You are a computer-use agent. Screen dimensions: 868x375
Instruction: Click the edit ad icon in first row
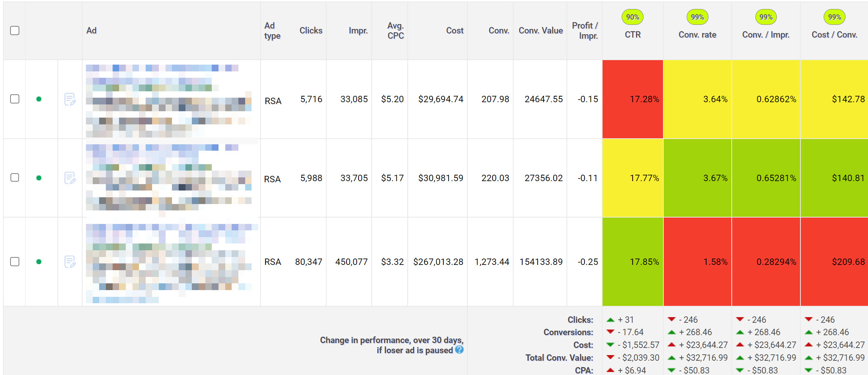tap(70, 99)
